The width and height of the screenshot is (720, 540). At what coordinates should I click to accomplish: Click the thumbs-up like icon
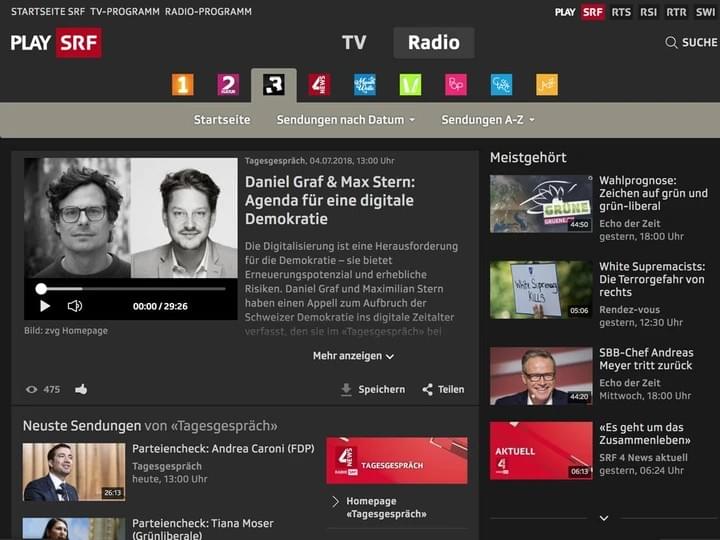81,389
